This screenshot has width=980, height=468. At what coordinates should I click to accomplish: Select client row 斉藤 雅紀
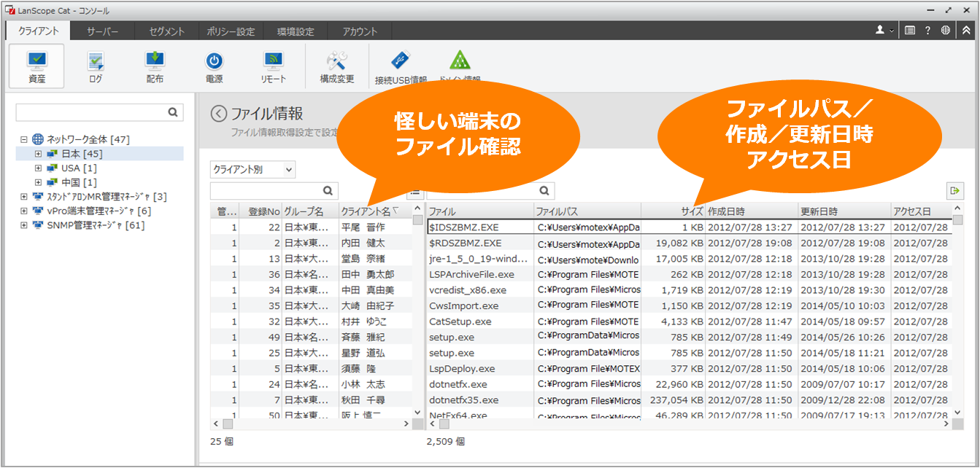tap(312, 338)
